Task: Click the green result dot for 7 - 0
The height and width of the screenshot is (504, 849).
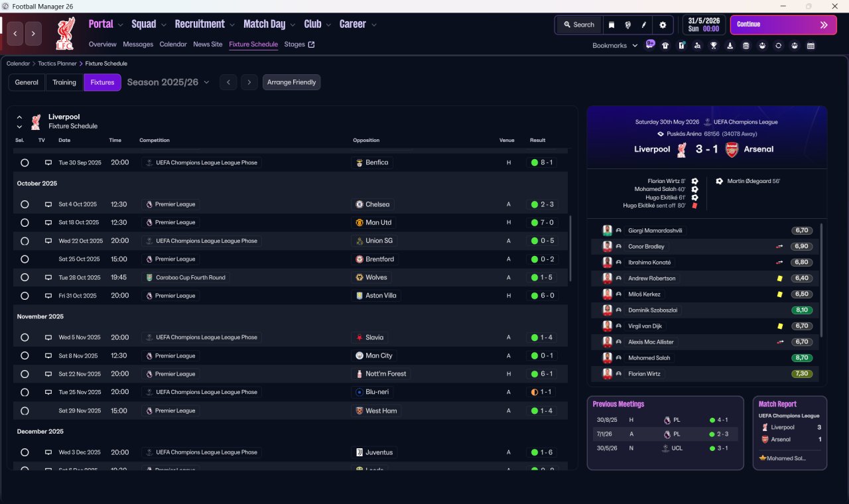Action: [x=535, y=223]
